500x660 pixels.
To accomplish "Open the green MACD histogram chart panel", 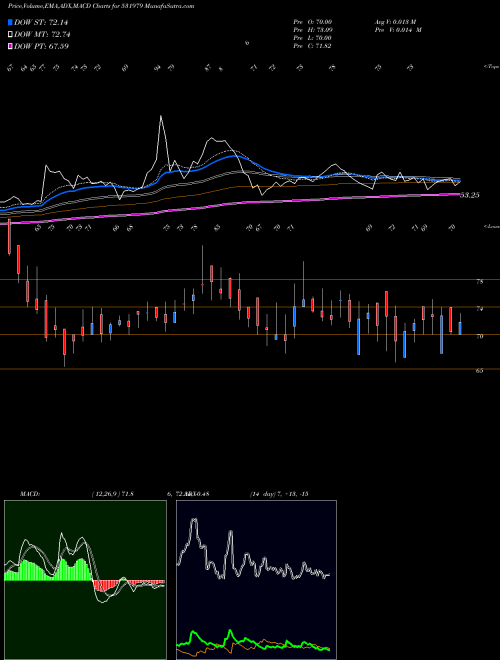I will click(85, 580).
